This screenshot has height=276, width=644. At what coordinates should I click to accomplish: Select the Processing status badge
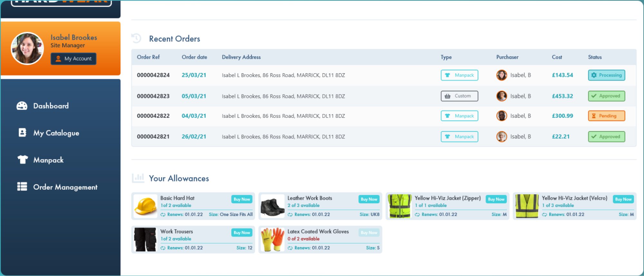tap(606, 75)
